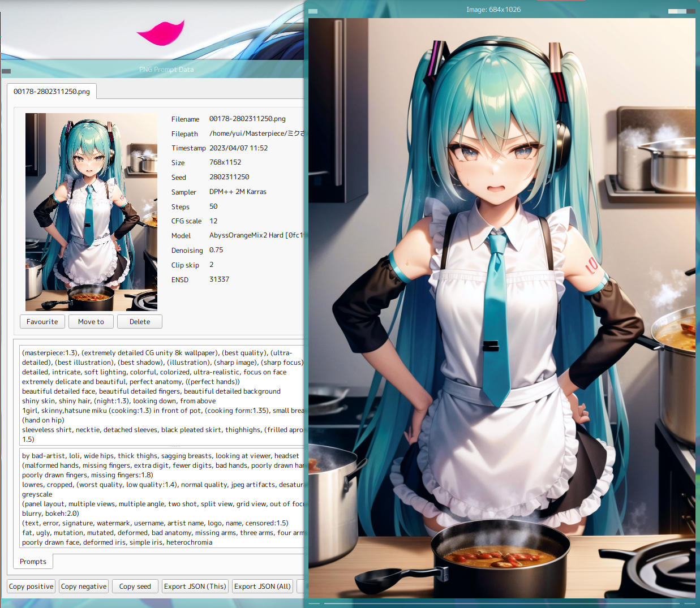Screen dimensions: 700x608
Task: Focus the negative prompt text box
Action: (162, 499)
